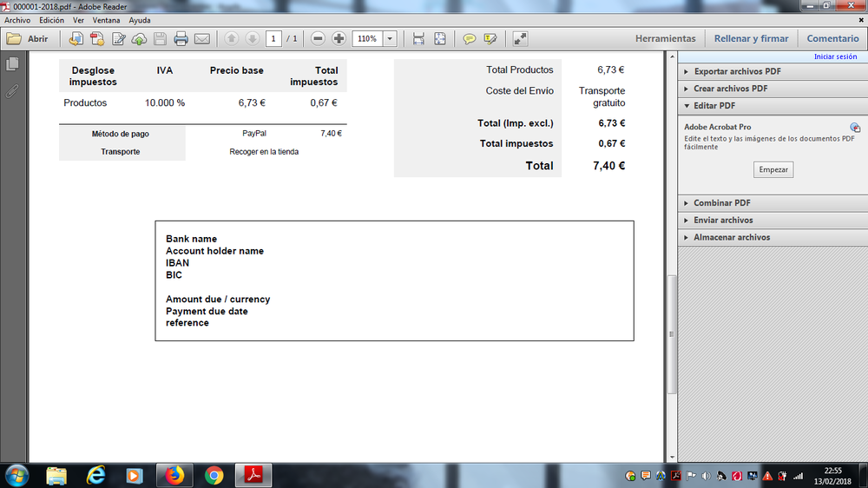The height and width of the screenshot is (488, 868).
Task: Open the page thumbnails panel icon
Action: point(12,64)
